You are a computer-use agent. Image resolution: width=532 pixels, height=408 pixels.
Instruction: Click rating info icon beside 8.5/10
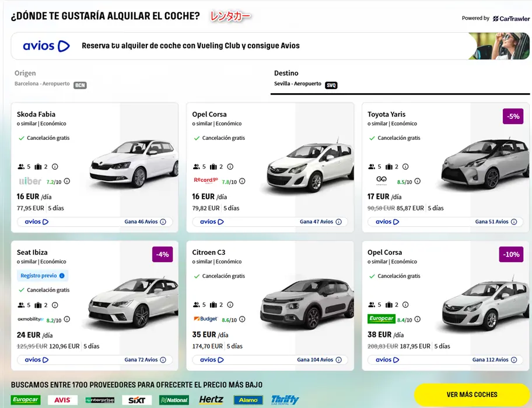click(x=417, y=181)
